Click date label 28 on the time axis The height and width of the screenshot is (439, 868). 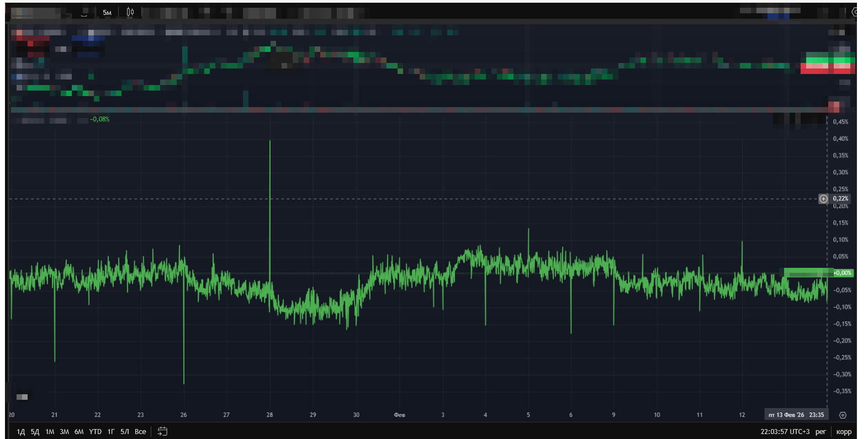click(x=269, y=415)
